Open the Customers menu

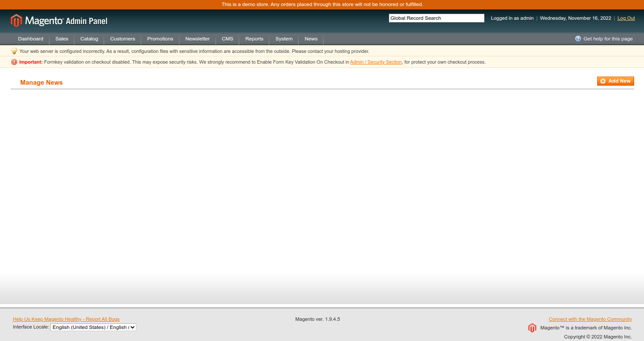point(123,39)
